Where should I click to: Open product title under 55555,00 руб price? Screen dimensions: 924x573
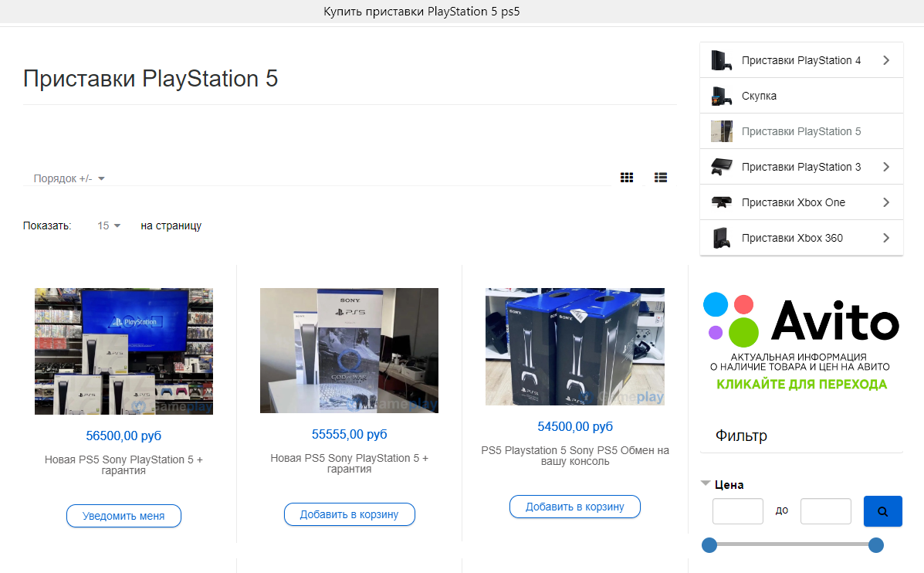pos(350,463)
